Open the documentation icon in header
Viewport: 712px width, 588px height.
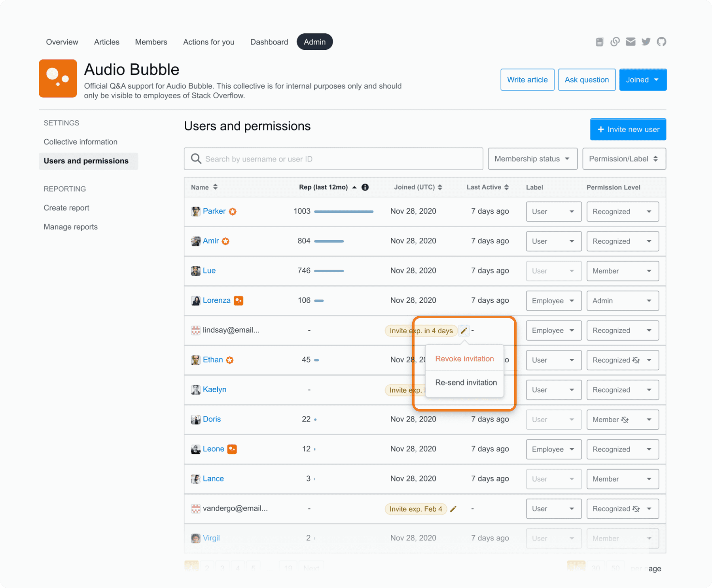600,42
